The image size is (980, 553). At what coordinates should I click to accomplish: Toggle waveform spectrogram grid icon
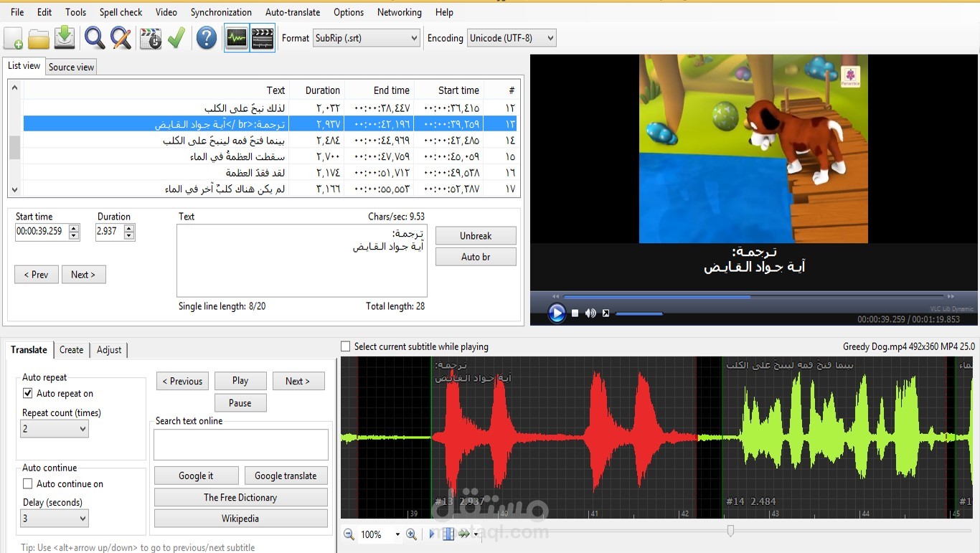[448, 534]
